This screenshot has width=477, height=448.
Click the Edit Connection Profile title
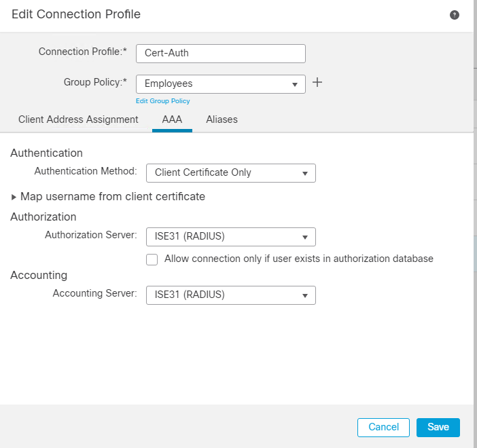pos(76,14)
